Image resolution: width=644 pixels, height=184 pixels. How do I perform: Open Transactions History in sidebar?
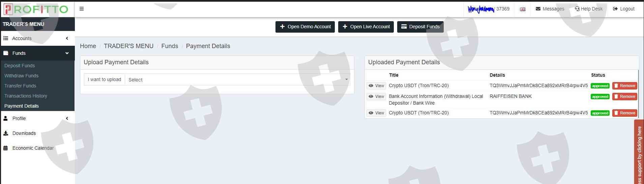(26, 96)
